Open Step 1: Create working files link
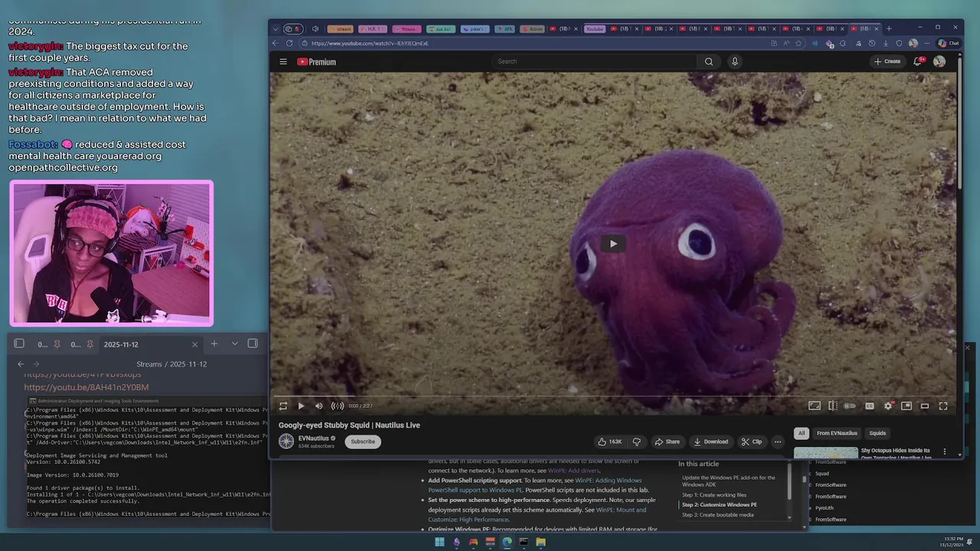The height and width of the screenshot is (551, 980). [x=714, y=495]
